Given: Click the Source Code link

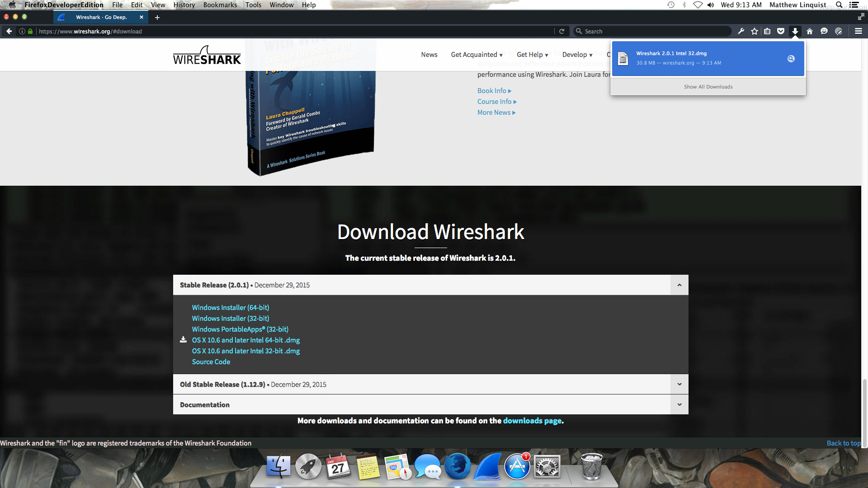Looking at the screenshot, I should click(x=211, y=362).
